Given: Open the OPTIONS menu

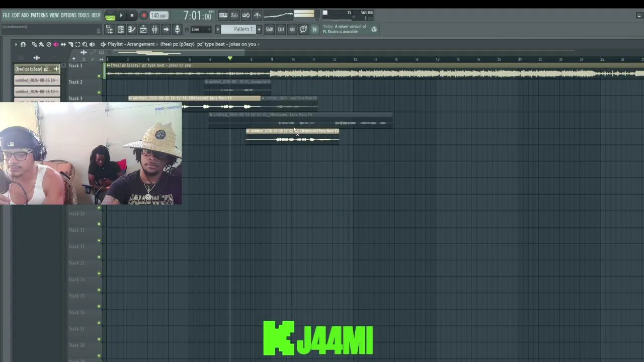Looking at the screenshot, I should pyautogui.click(x=68, y=15).
